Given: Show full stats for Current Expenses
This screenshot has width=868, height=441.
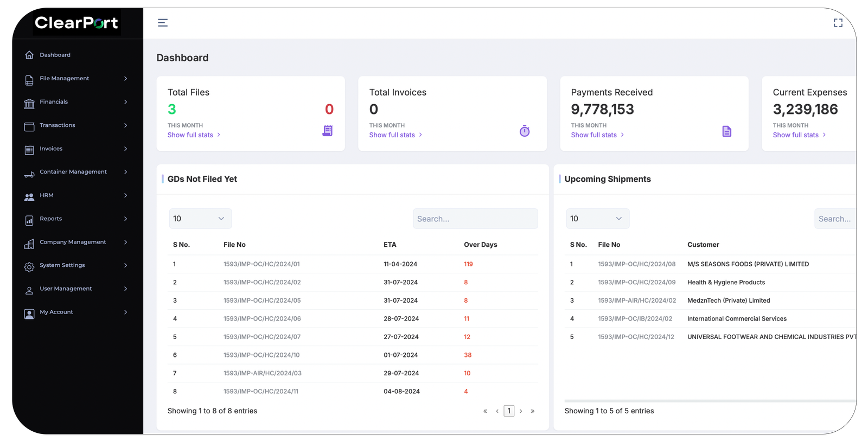Looking at the screenshot, I should pyautogui.click(x=799, y=135).
